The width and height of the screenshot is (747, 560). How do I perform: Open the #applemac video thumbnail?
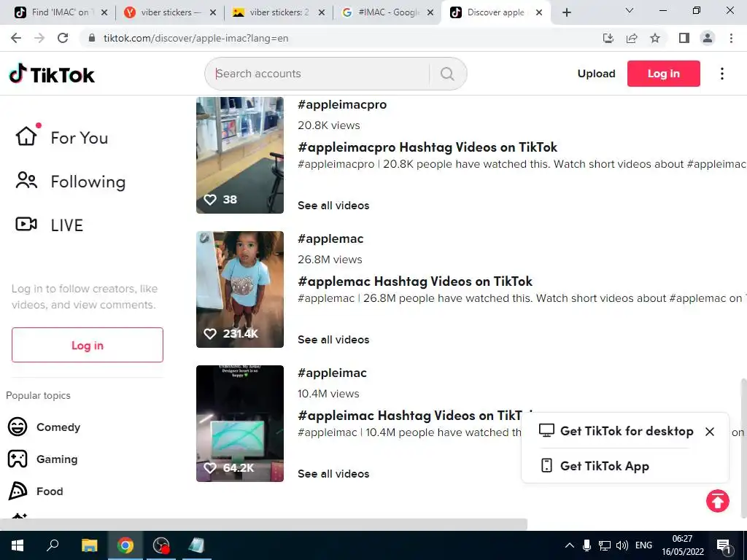240,289
